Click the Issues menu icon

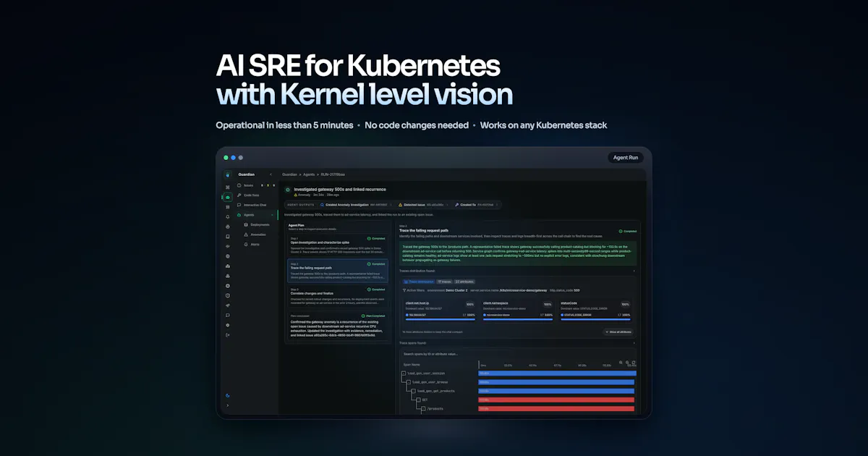(x=239, y=185)
